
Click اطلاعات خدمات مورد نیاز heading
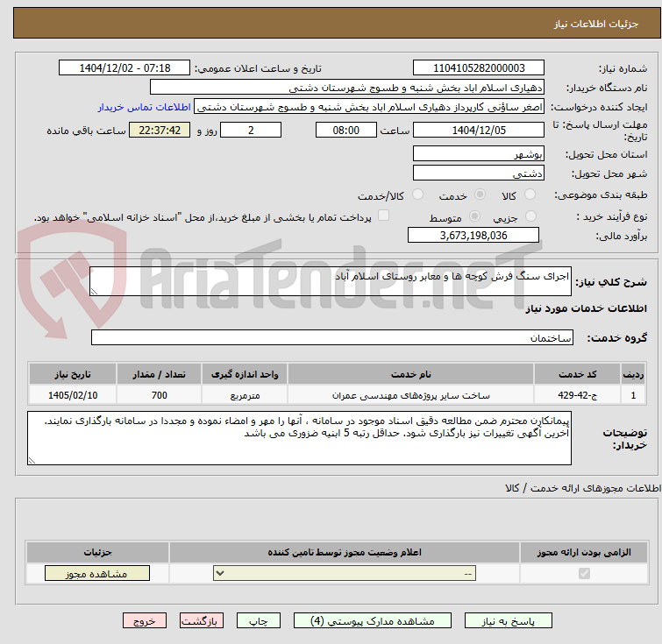(586, 309)
